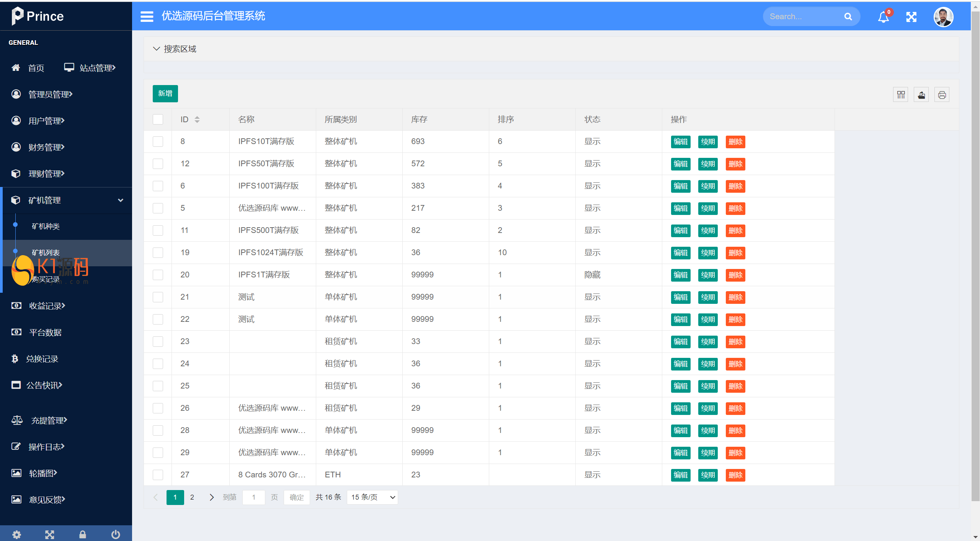Collapse the 矿机管理 sidebar menu
Screen dimensions: 980x541
[x=121, y=200]
